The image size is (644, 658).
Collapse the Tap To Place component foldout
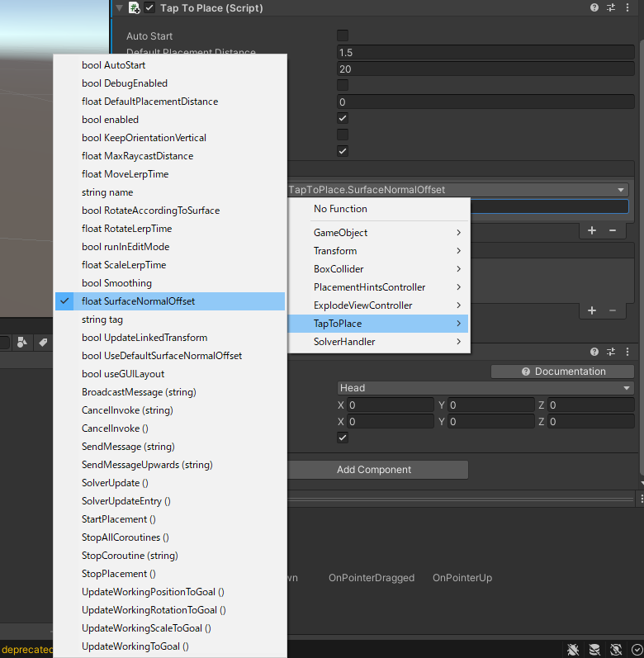119,8
